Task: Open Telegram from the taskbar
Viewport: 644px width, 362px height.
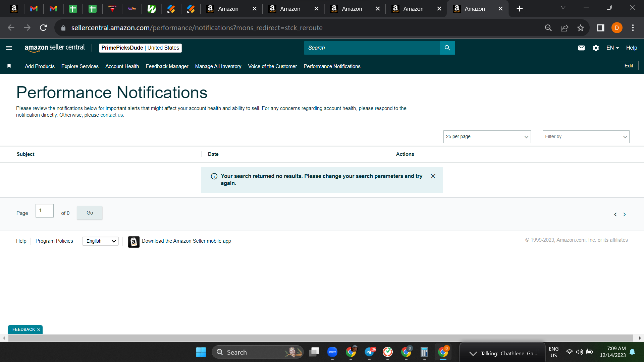Action: tap(369, 352)
